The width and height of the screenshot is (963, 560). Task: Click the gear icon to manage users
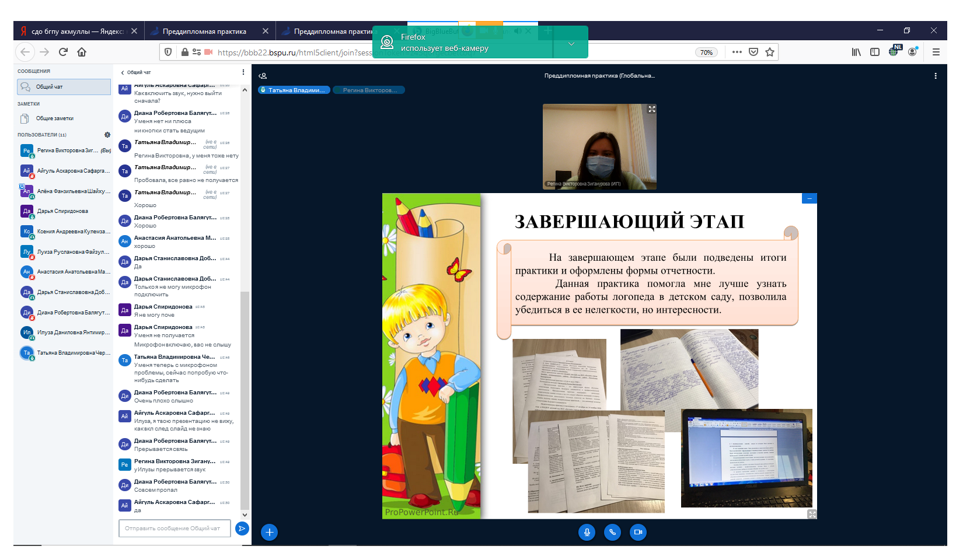point(107,135)
